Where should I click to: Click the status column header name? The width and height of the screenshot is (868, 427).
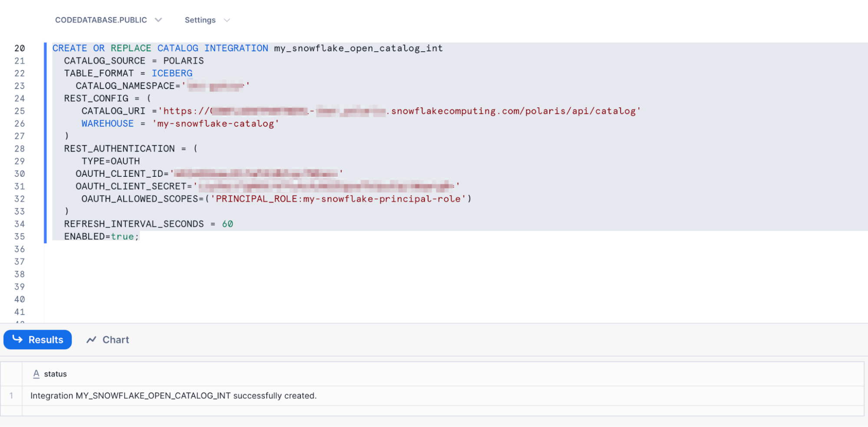pyautogui.click(x=56, y=374)
